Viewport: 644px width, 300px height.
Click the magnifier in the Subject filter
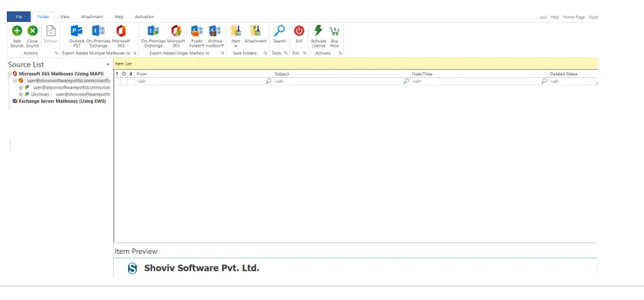[406, 81]
